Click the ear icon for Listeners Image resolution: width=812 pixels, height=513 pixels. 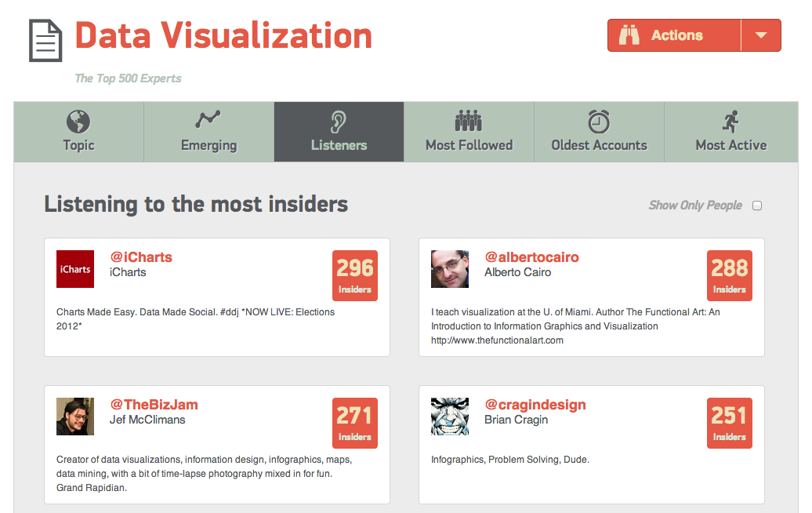tap(339, 122)
